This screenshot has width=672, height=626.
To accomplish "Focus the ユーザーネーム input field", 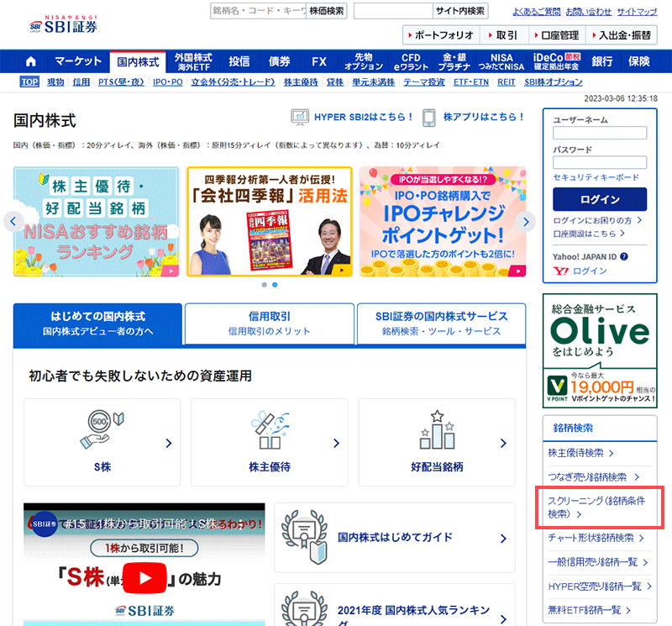I will [600, 133].
